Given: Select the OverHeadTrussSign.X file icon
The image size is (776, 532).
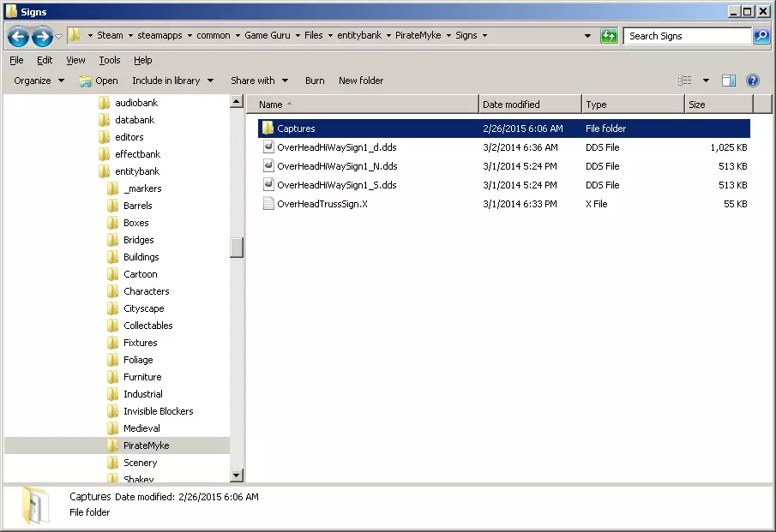Looking at the screenshot, I should click(x=268, y=204).
